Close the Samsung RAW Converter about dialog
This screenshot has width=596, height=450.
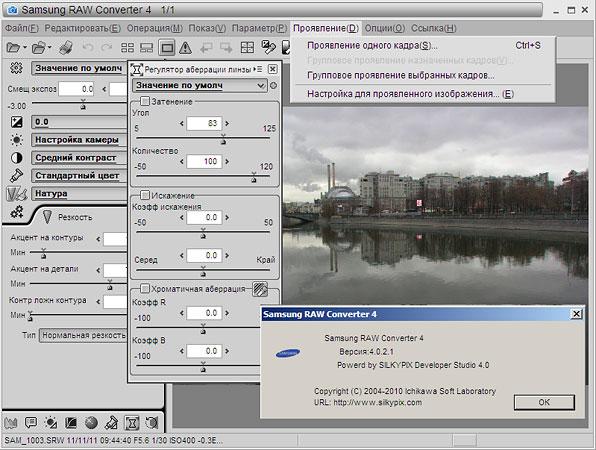point(576,314)
